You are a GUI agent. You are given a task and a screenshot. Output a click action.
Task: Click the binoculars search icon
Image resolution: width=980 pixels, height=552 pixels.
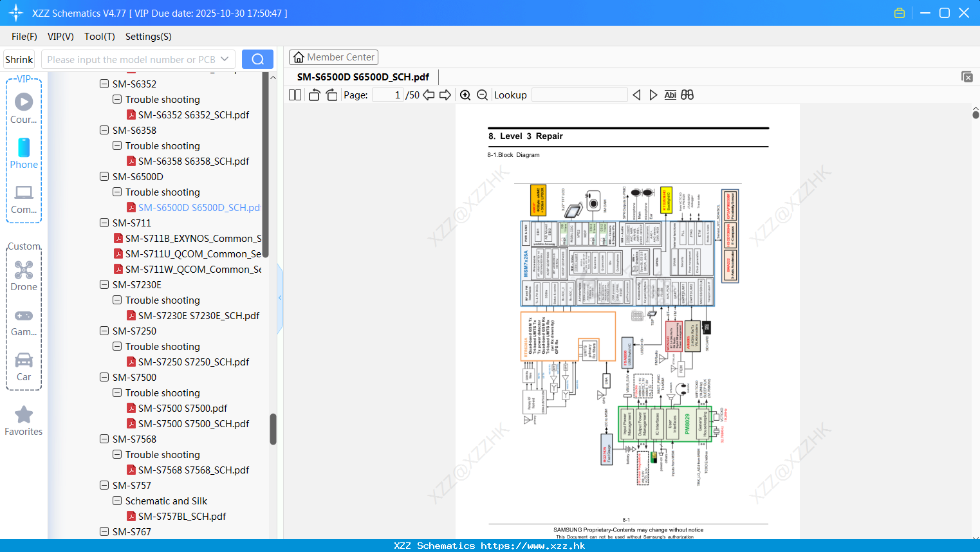[687, 95]
